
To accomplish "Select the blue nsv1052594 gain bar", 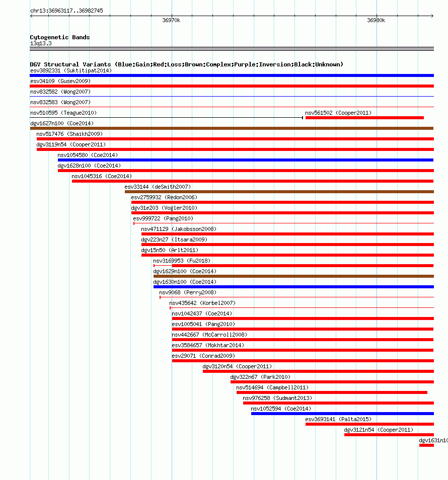I will tap(343, 414).
